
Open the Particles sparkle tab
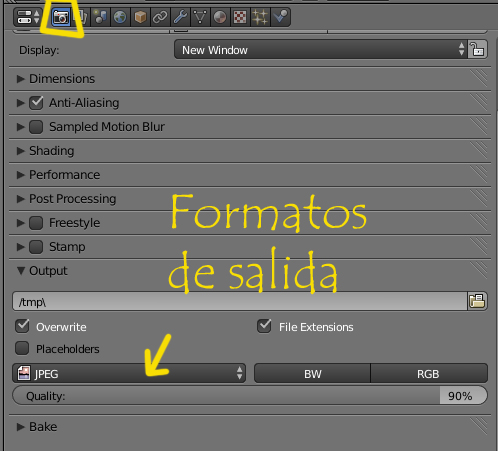[260, 17]
